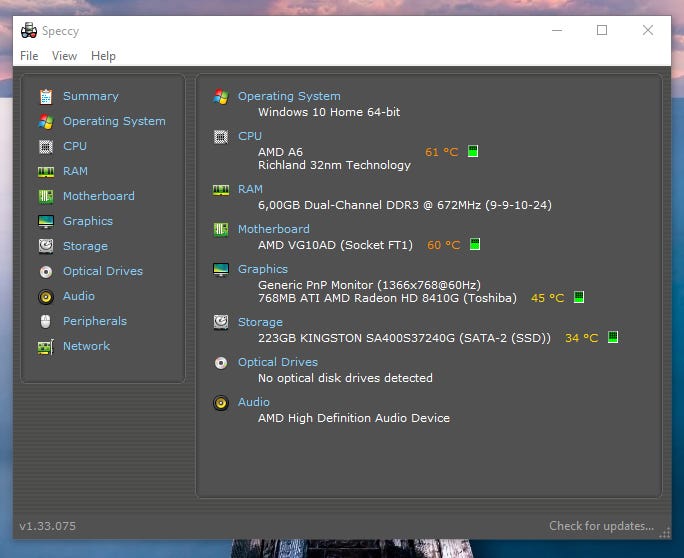Open the Help menu
684x558 pixels.
click(103, 56)
